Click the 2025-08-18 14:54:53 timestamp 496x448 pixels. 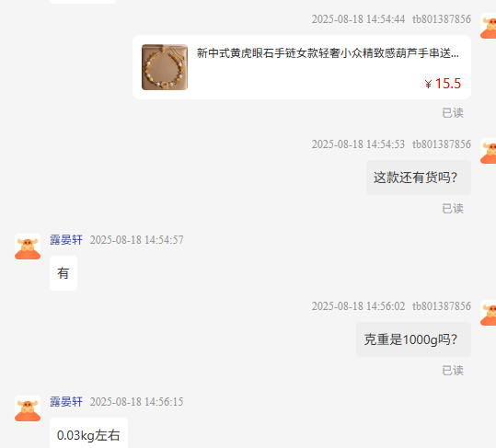[x=358, y=144]
